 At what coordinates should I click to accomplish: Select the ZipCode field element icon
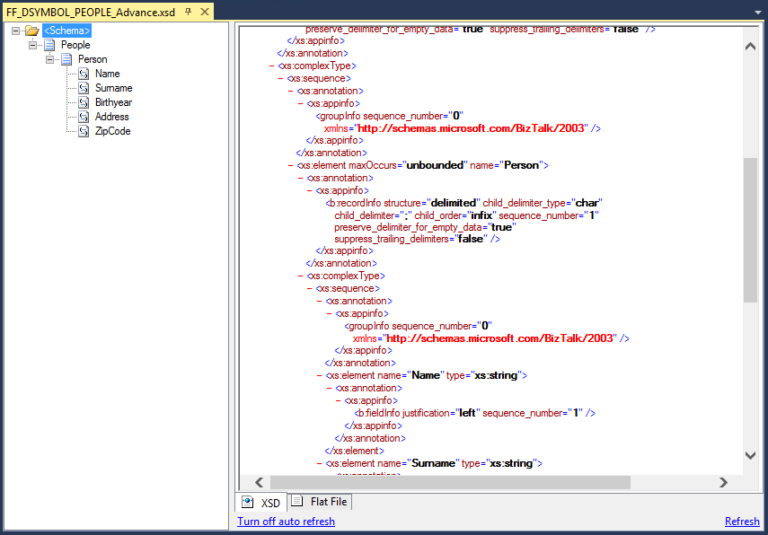click(x=85, y=131)
